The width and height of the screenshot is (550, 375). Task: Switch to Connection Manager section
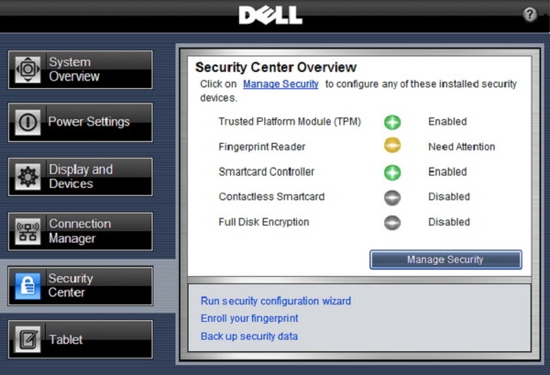80,231
